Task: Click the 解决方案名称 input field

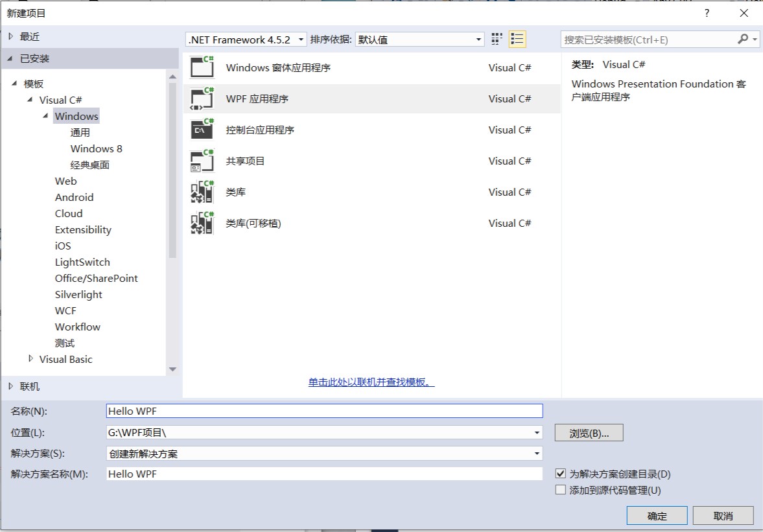Action: click(324, 474)
